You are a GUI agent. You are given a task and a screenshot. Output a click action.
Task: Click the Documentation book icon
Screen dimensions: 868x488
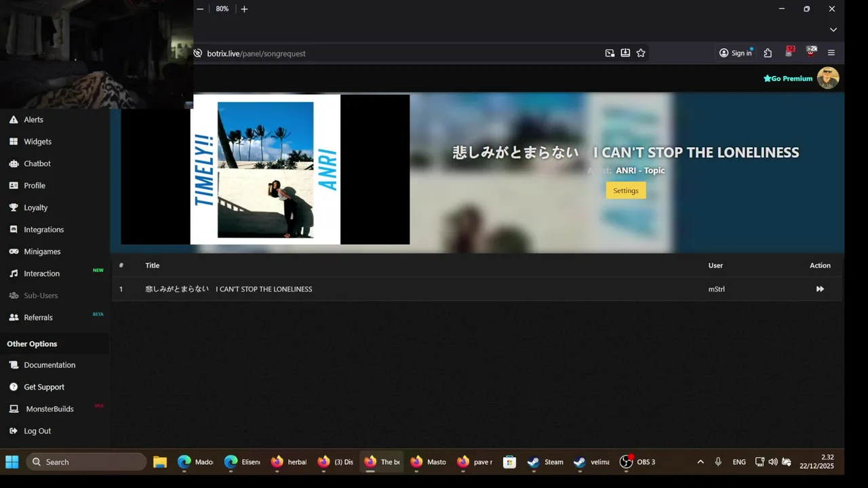tap(14, 365)
